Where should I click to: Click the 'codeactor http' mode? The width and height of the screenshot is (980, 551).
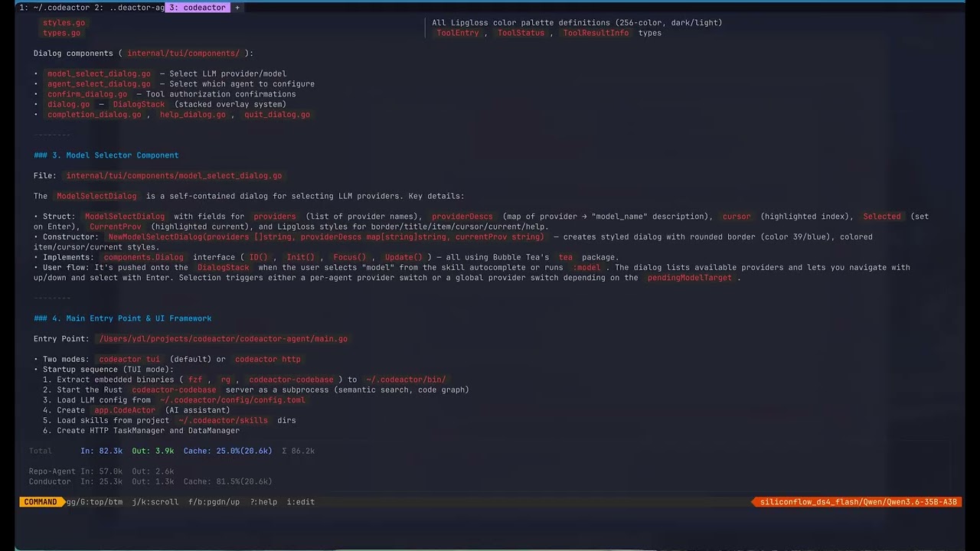click(x=268, y=359)
